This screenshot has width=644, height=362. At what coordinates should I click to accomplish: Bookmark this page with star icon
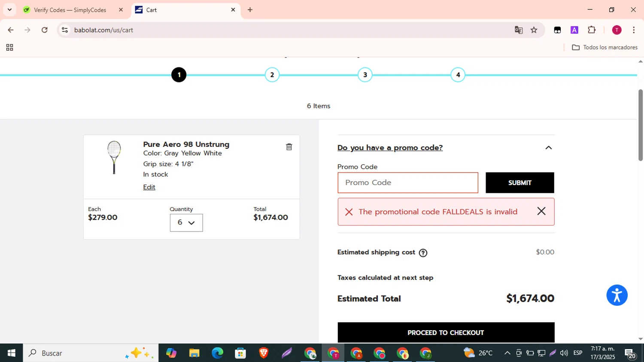pyautogui.click(x=534, y=30)
